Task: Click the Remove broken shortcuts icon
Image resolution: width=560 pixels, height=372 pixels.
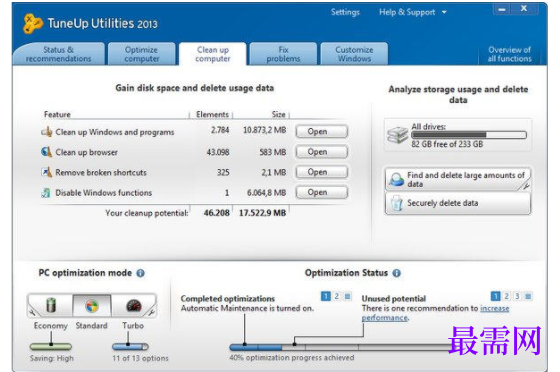Action: [46, 172]
